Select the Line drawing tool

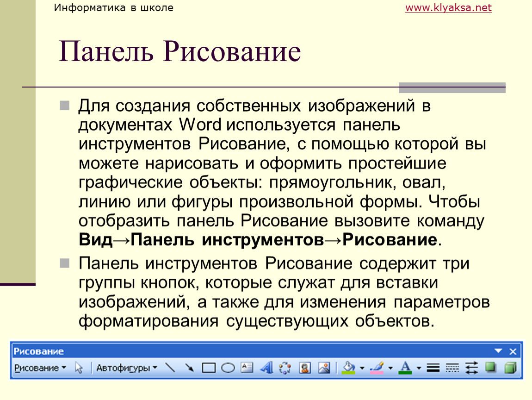[170, 368]
